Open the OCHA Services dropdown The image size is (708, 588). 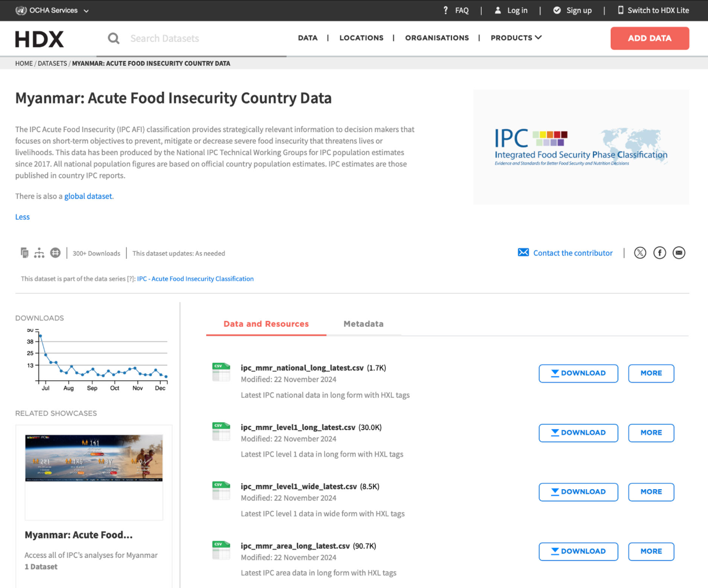tap(52, 11)
